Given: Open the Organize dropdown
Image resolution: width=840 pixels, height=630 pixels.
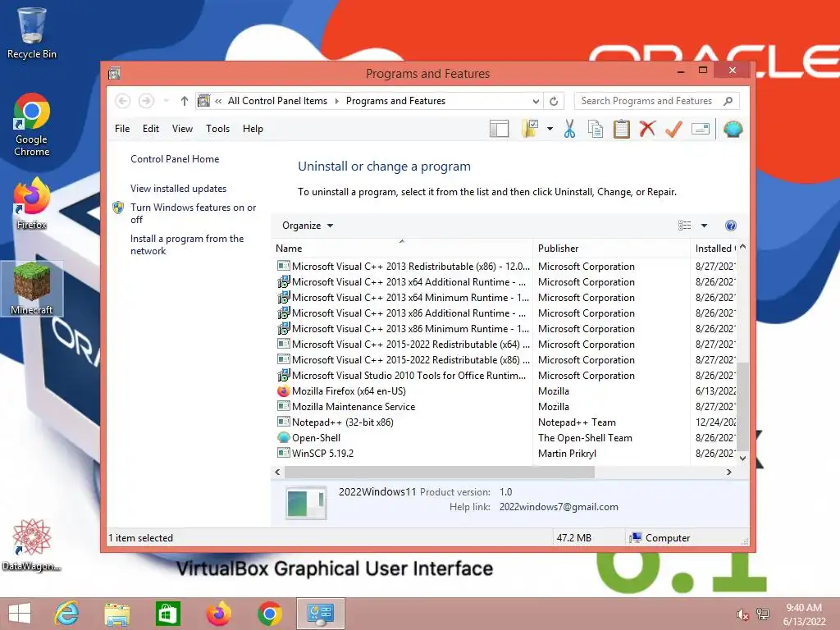Looking at the screenshot, I should click(308, 226).
